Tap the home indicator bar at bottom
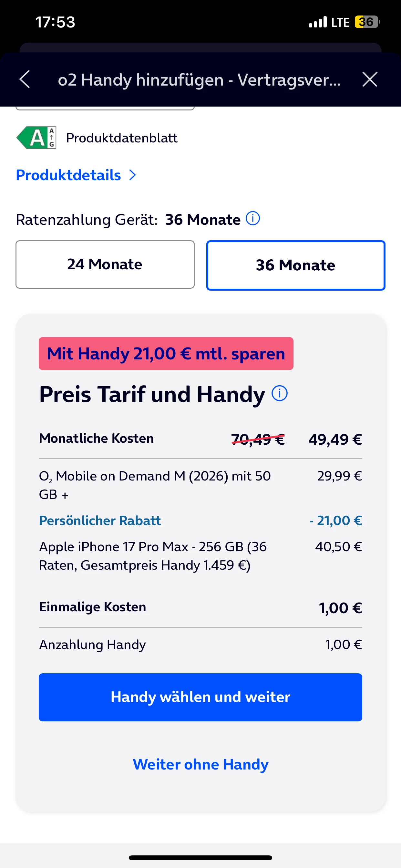401x868 pixels. pyautogui.click(x=200, y=858)
